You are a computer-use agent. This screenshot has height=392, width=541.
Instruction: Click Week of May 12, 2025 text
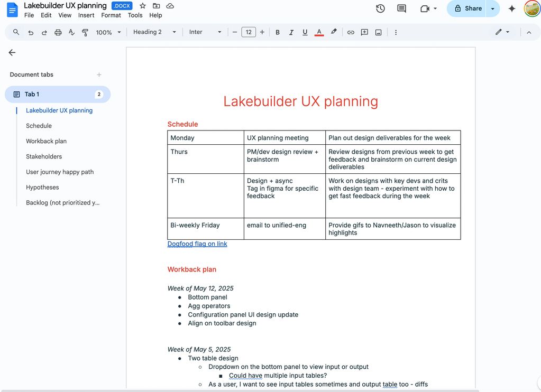[x=200, y=288]
